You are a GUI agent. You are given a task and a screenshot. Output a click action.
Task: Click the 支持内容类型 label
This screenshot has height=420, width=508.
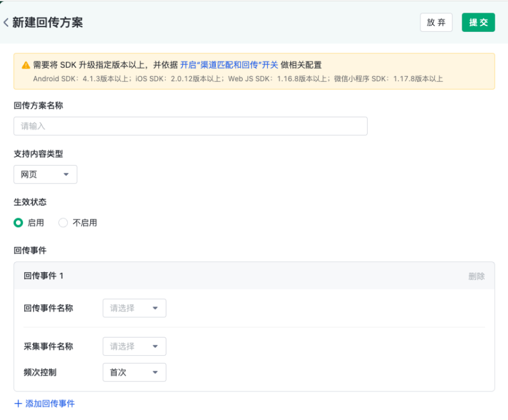(38, 154)
